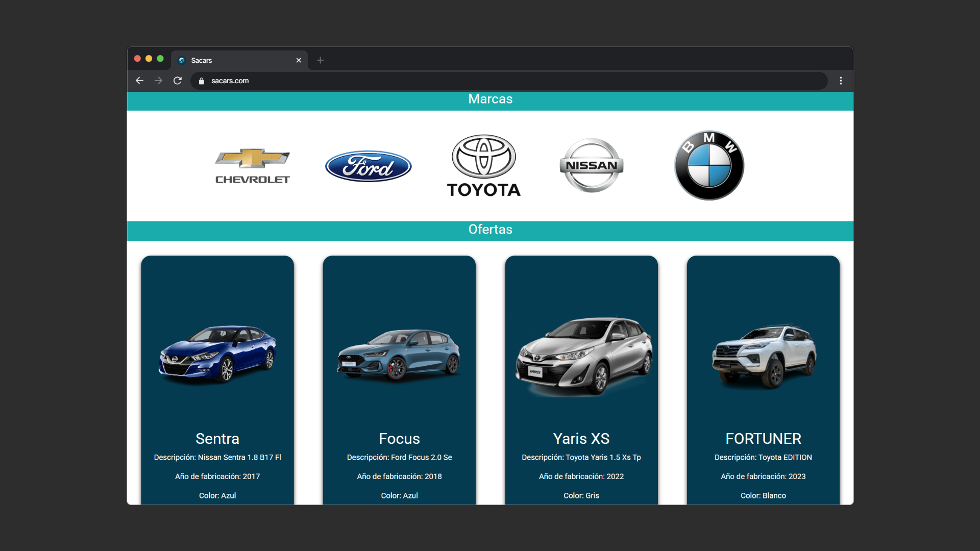Click the Chevrolet brand logo
This screenshot has height=551, width=980.
pyautogui.click(x=253, y=166)
